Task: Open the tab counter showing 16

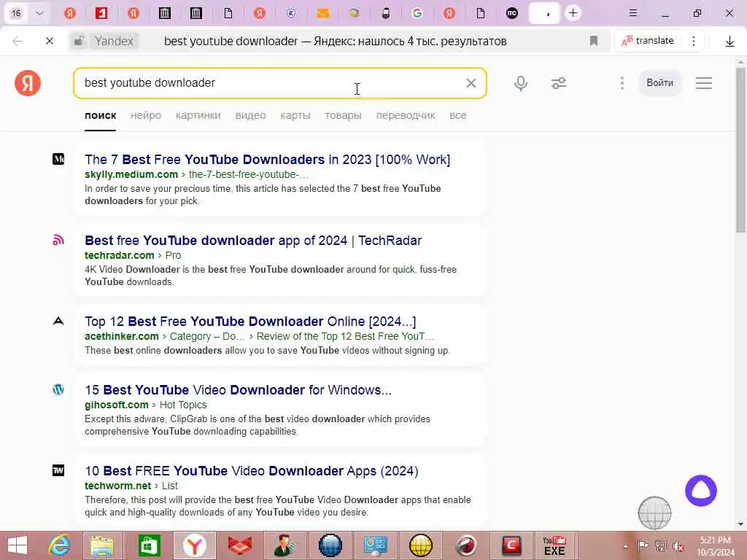Action: [x=16, y=13]
